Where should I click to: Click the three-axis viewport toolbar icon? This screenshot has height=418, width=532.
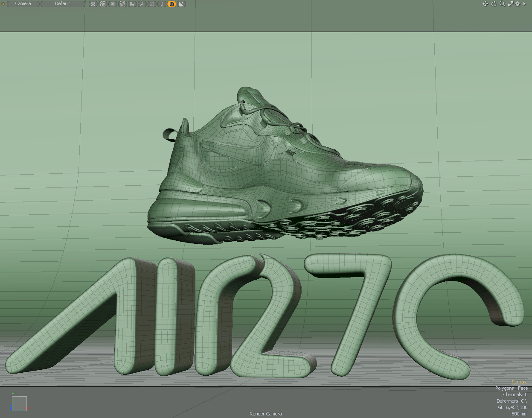point(142,4)
